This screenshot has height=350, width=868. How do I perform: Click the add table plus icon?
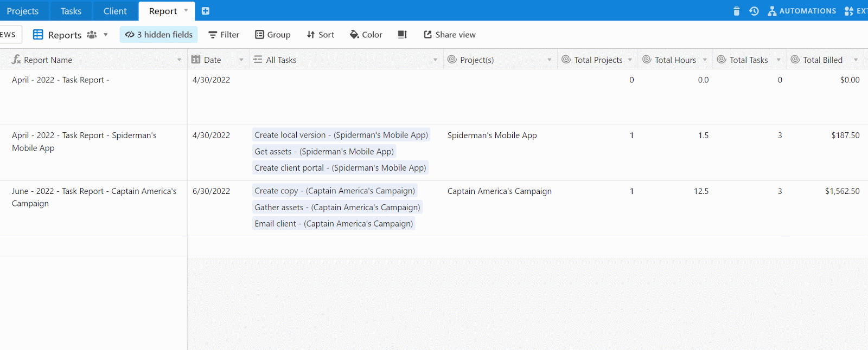(206, 11)
